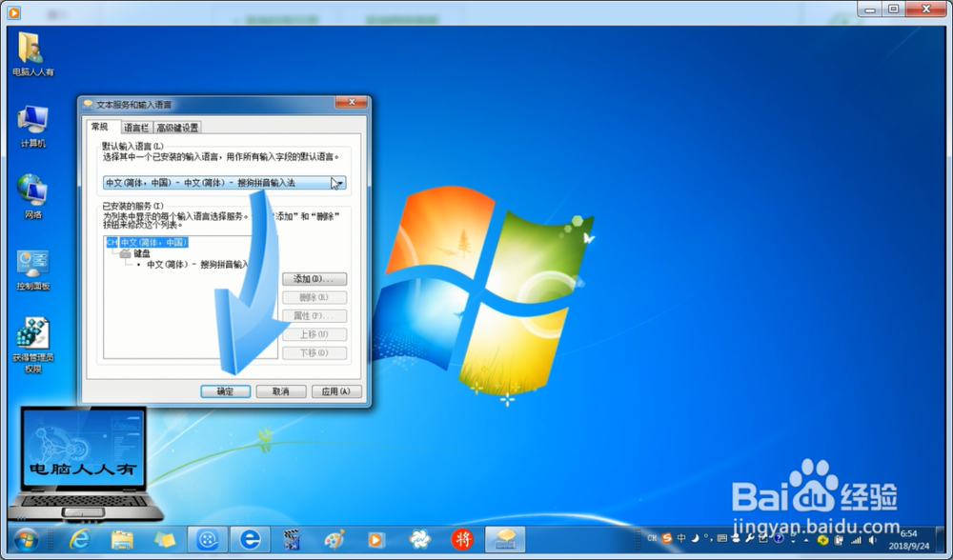Show hidden tray icons arrow
The image size is (953, 560).
click(x=806, y=541)
